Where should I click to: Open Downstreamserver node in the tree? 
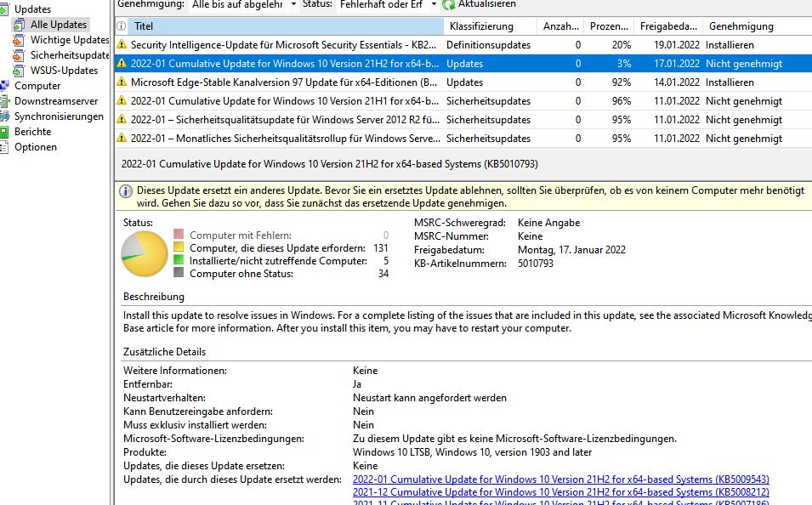point(56,101)
